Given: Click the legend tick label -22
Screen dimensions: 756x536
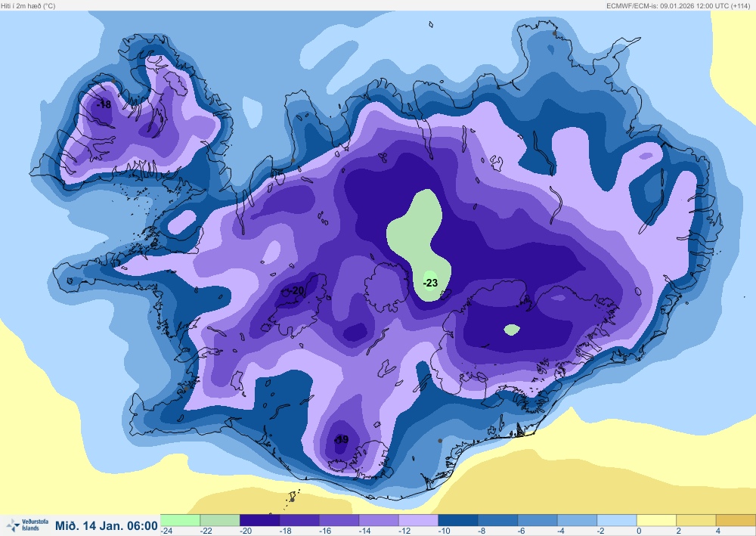Looking at the screenshot, I should tap(206, 531).
